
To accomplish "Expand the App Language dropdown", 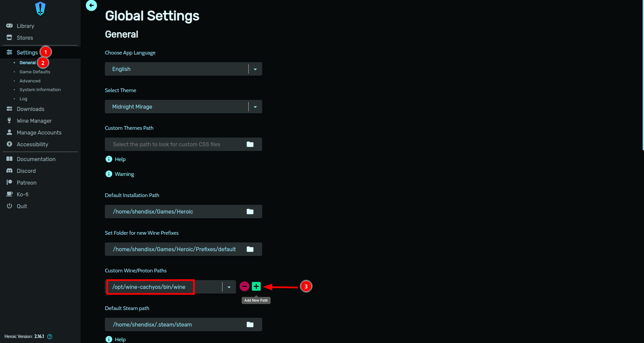I will click(255, 69).
